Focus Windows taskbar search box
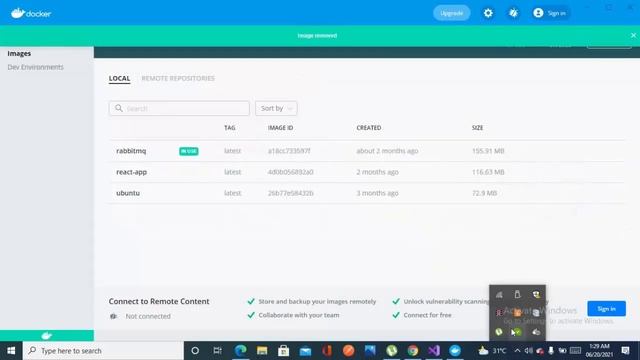The height and width of the screenshot is (360, 640). [x=103, y=351]
